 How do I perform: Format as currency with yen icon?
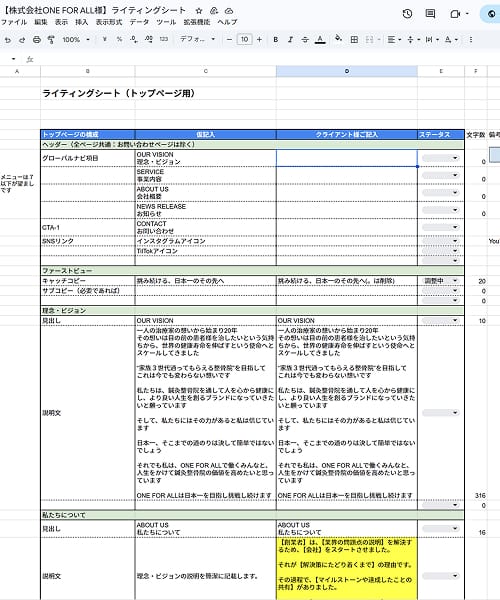pos(104,39)
